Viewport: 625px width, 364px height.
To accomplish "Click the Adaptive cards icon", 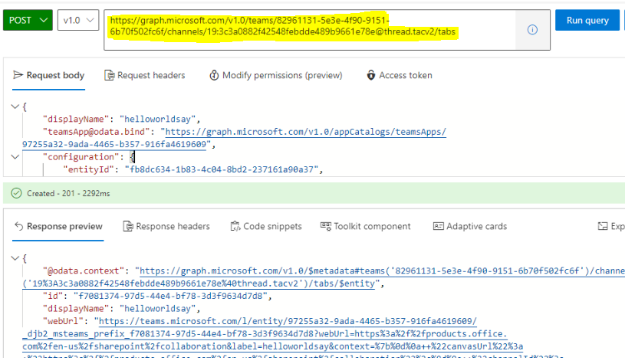I will click(438, 226).
